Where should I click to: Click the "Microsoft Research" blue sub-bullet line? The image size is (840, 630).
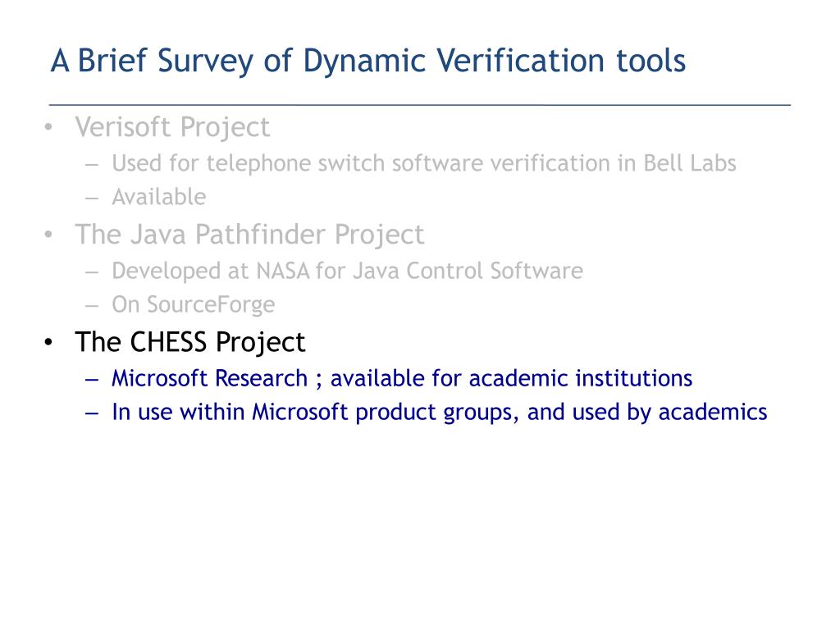click(x=402, y=378)
